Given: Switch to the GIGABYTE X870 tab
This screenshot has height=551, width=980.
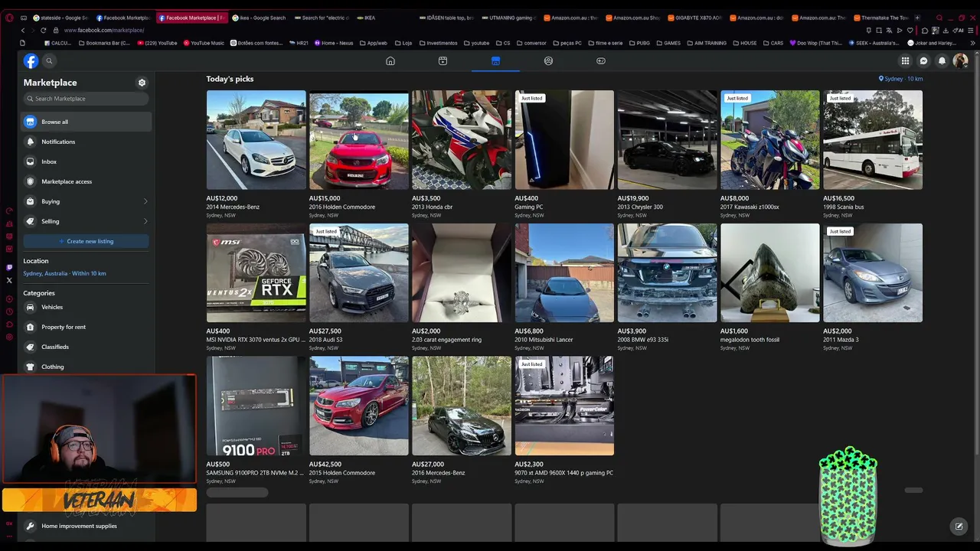Looking at the screenshot, I should 695,18.
